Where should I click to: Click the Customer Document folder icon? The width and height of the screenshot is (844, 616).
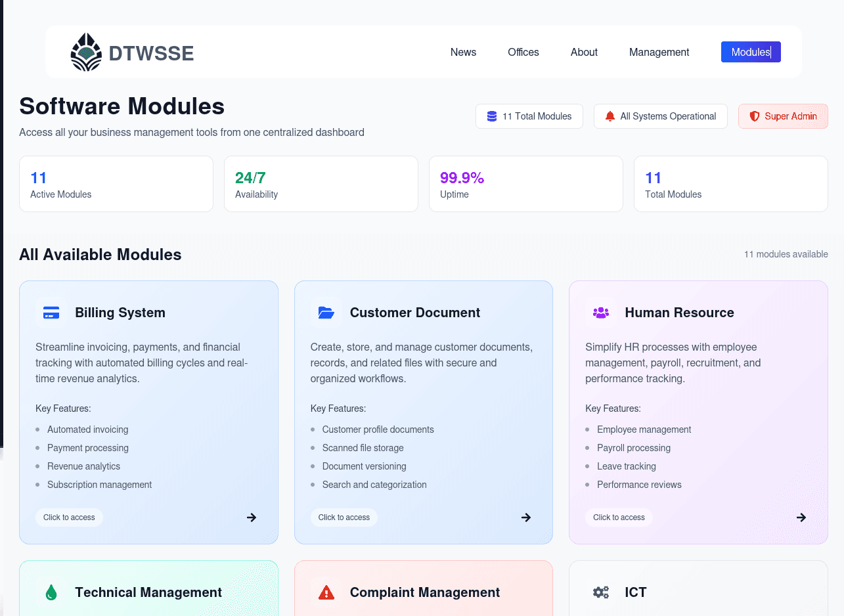click(326, 313)
